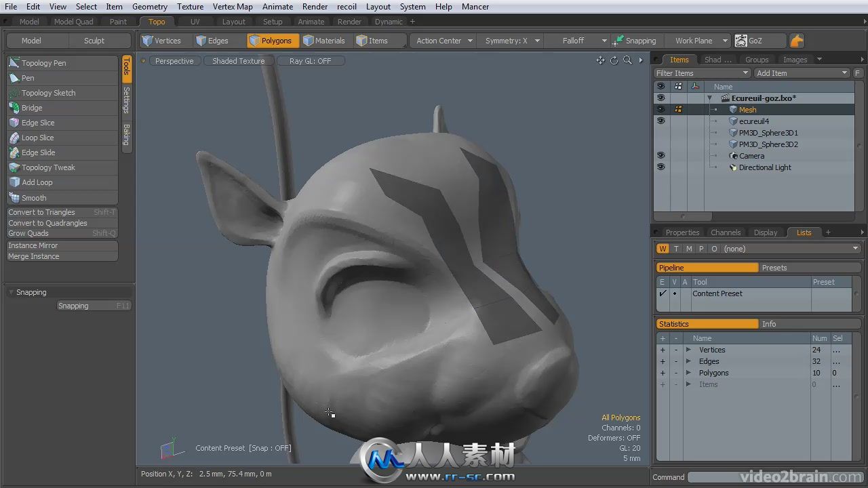
Task: Expand the Vertices statistics row
Action: [688, 350]
